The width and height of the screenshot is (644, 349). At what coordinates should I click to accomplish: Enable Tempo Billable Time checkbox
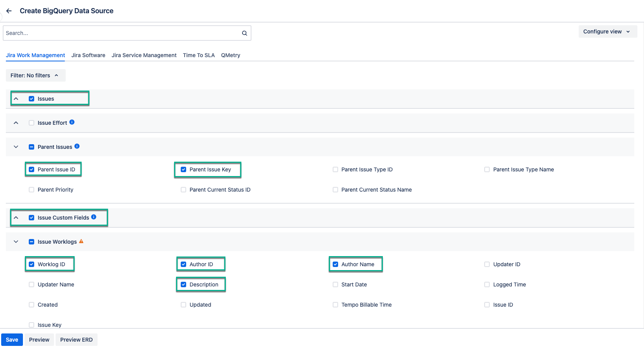point(335,305)
